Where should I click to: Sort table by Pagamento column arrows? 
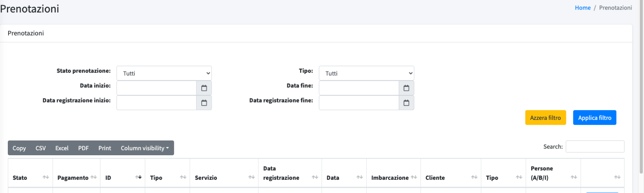(x=94, y=177)
